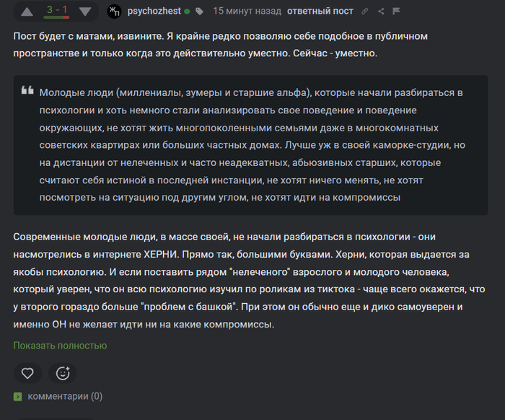The image size is (505, 420).
Task: Click the 3 - 1 rating score
Action: pos(56,9)
